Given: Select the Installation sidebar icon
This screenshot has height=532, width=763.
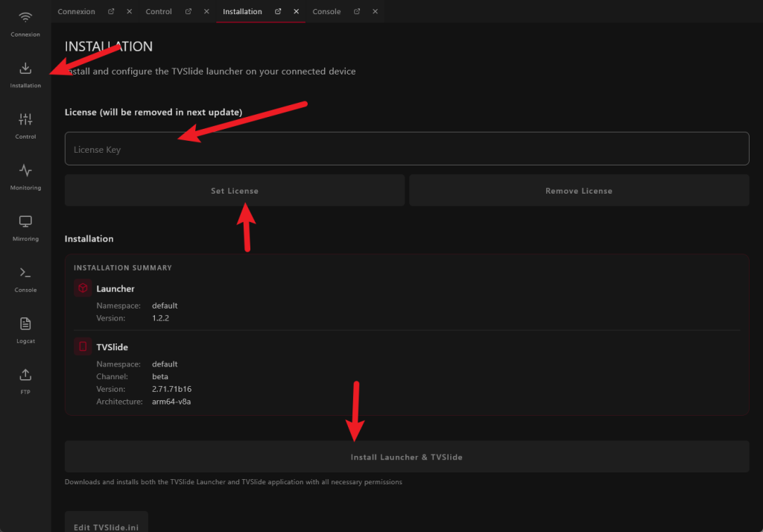Looking at the screenshot, I should tap(25, 74).
